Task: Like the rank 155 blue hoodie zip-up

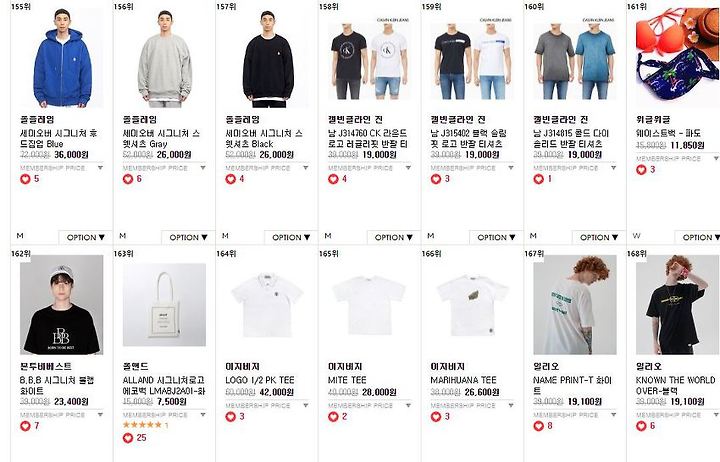Action: (25, 179)
